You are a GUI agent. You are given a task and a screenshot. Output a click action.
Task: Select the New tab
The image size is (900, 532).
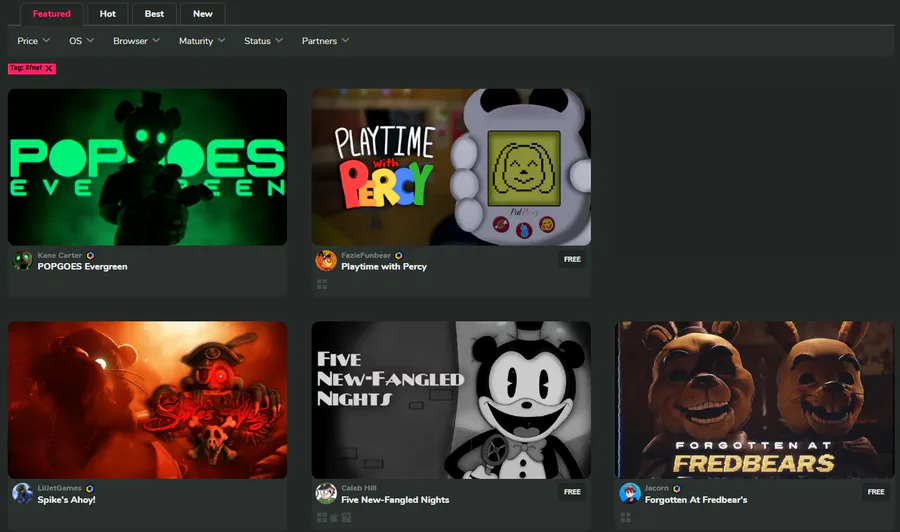203,14
